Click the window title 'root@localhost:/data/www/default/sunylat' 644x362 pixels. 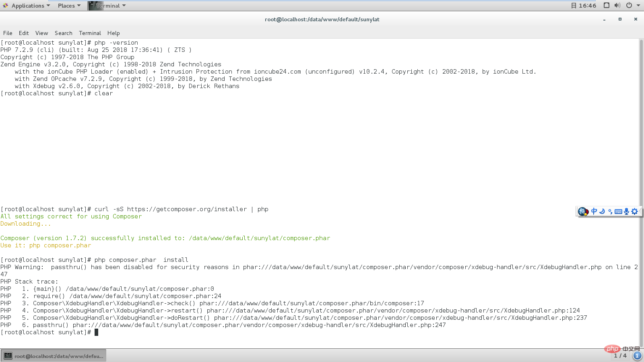322,19
